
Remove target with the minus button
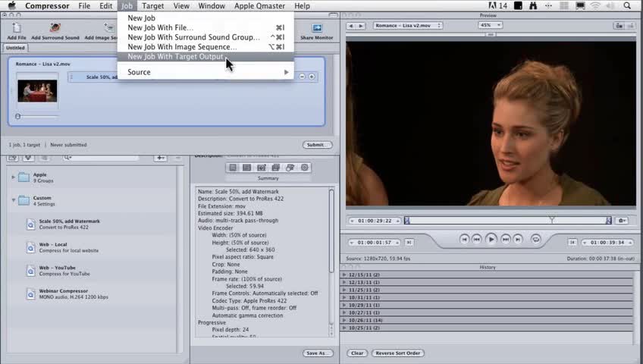coord(303,77)
